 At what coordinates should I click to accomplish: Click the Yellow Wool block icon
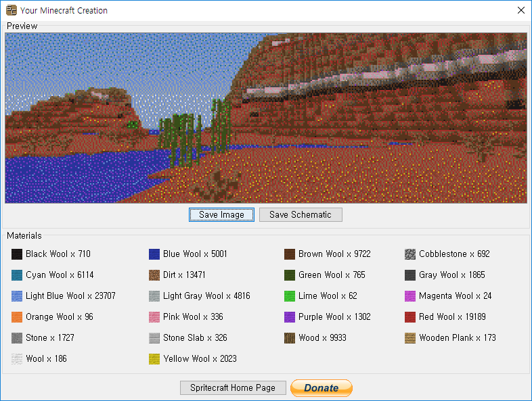pos(154,359)
